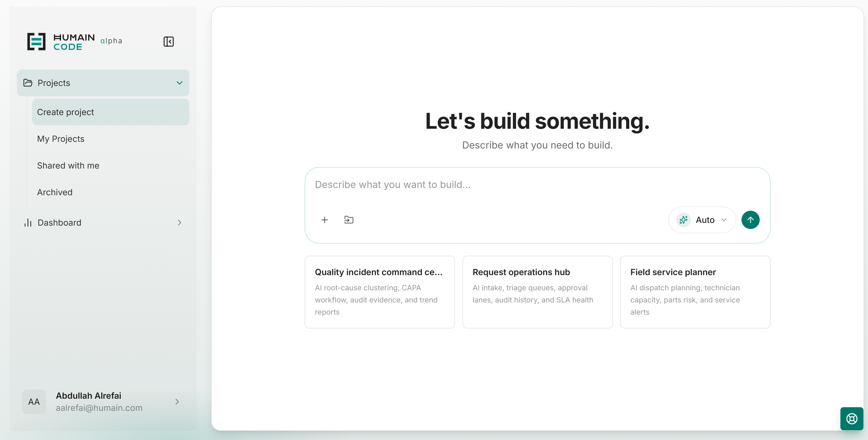Click the folder import icon in prompt box
Image resolution: width=868 pixels, height=440 pixels.
pos(349,220)
